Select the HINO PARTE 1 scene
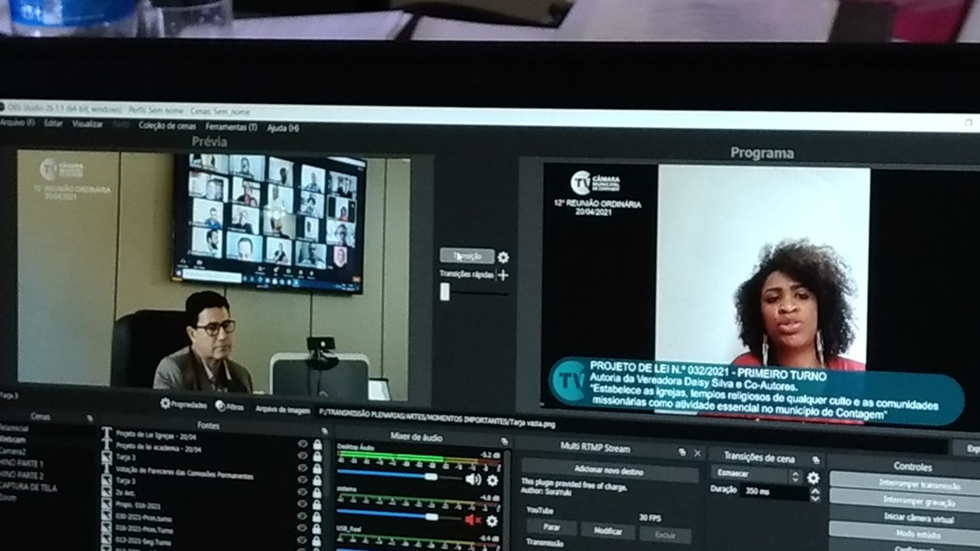Viewport: 980px width, 551px height. 22,464
